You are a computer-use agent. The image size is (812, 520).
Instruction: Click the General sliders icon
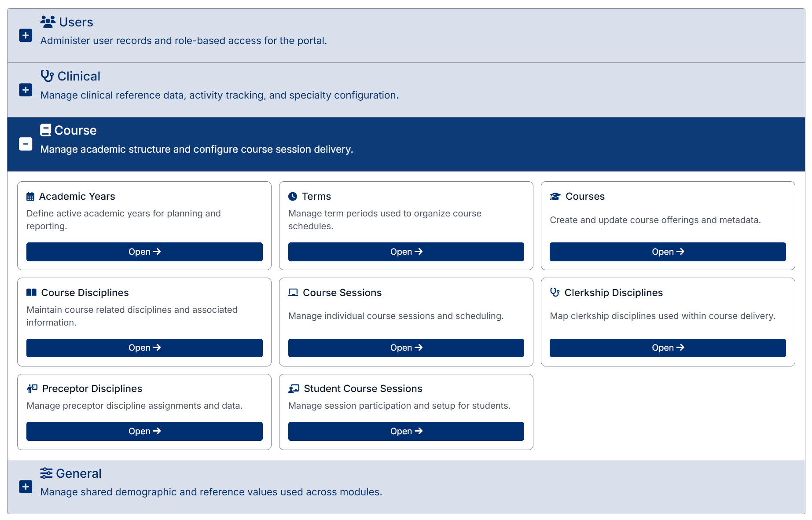[x=46, y=473]
